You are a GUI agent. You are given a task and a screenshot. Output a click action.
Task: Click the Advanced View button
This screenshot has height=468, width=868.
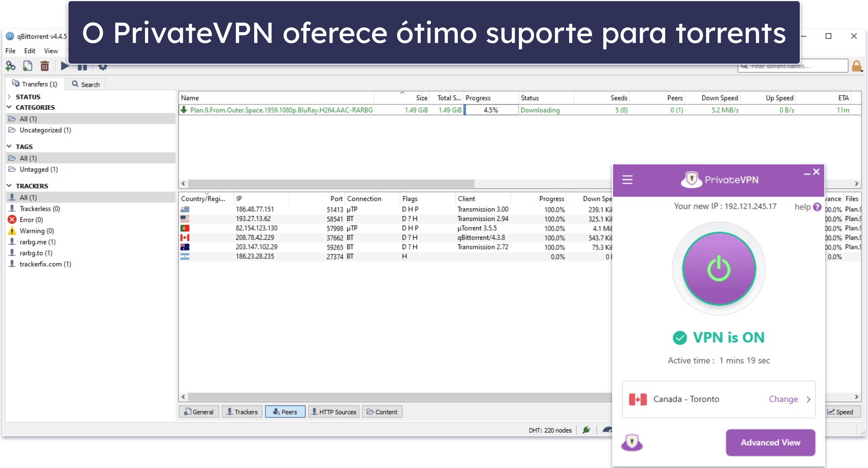pos(770,442)
